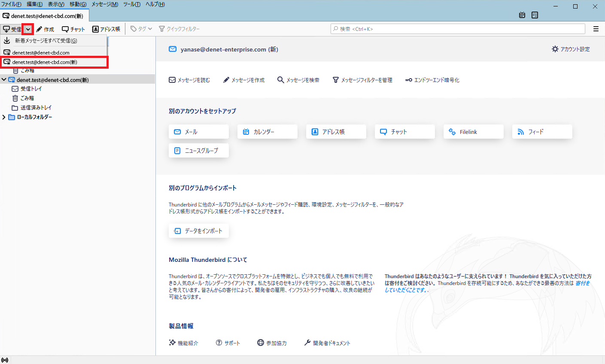Open メッセージ menu in menu bar
The height and width of the screenshot is (364, 605).
point(105,4)
